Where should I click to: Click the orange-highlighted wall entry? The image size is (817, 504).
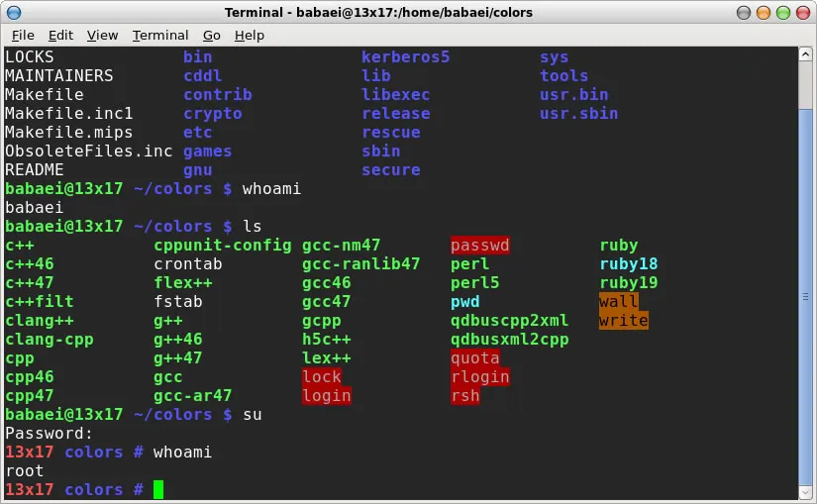tap(619, 302)
